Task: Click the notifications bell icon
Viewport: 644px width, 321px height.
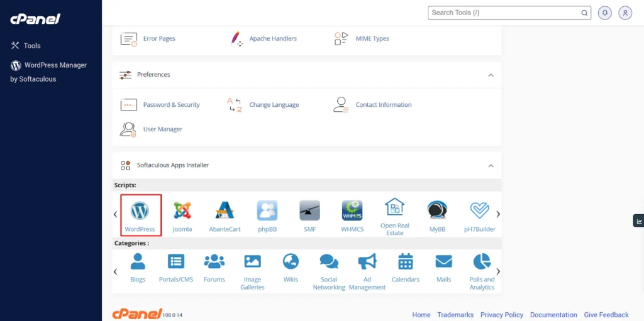Action: (x=604, y=13)
